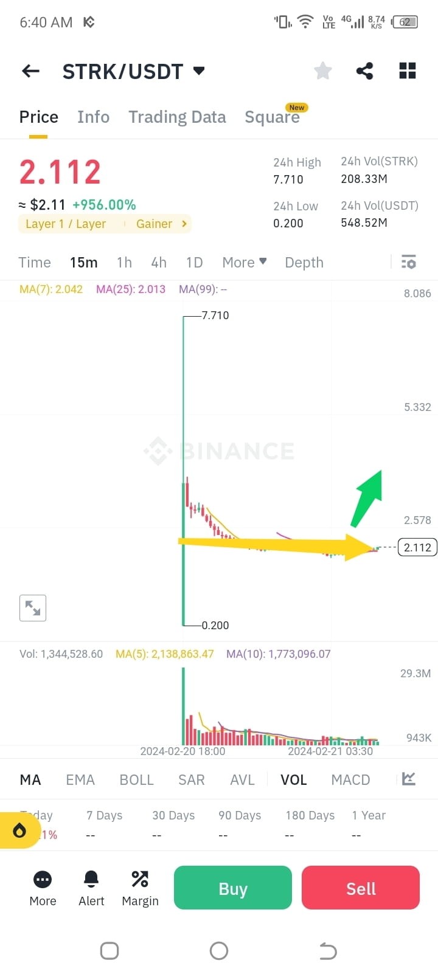Viewport: 438px width, 980px height.
Task: Tap the Alert bell icon
Action: [x=91, y=888]
